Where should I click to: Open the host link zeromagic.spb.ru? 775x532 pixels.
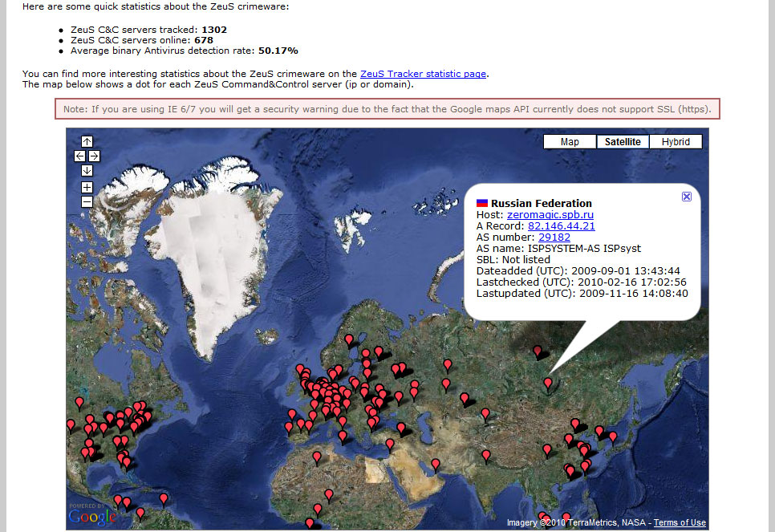click(550, 214)
